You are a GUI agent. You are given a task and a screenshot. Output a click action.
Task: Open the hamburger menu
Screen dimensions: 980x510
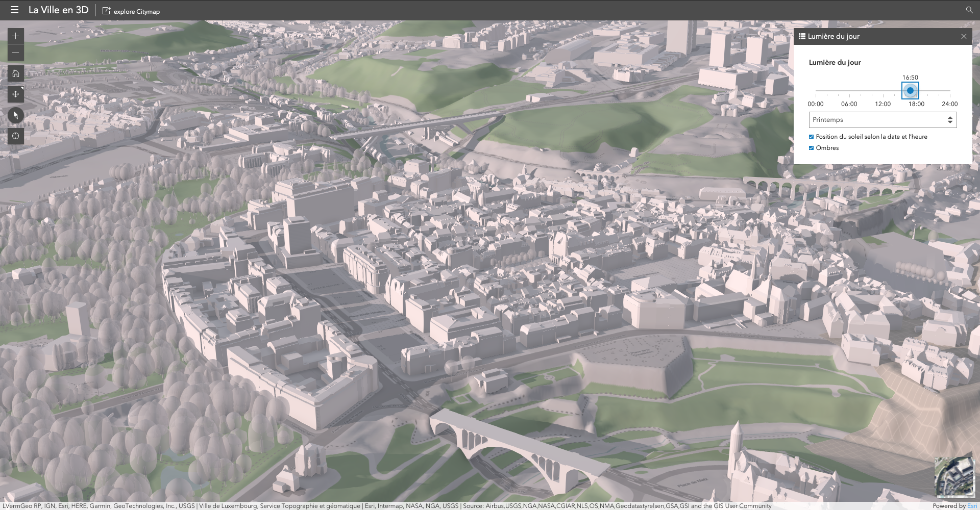(x=14, y=10)
